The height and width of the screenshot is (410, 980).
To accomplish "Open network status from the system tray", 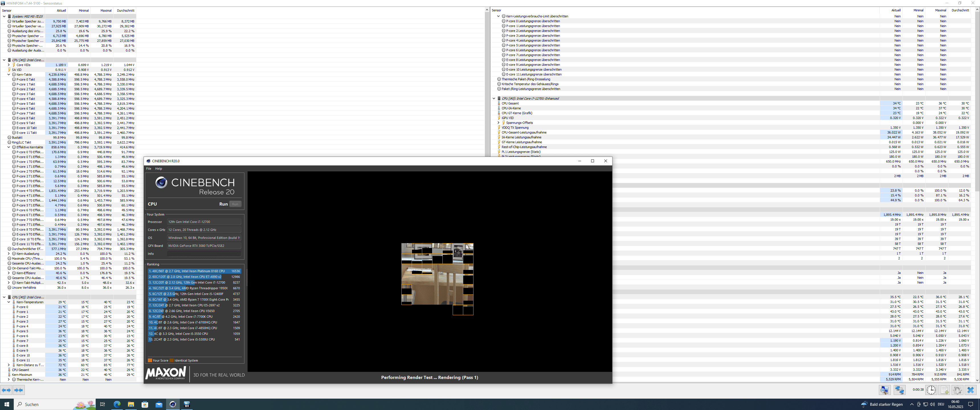I will tap(925, 404).
